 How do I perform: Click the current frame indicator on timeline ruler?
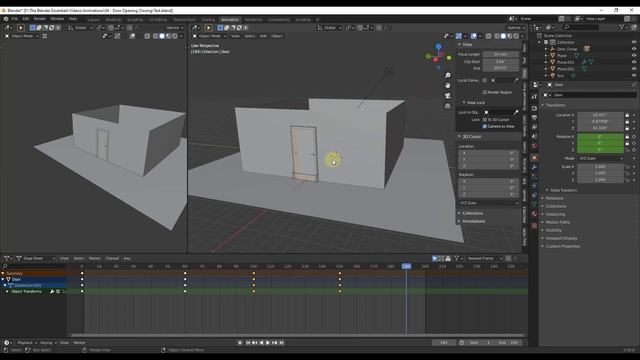(x=407, y=266)
